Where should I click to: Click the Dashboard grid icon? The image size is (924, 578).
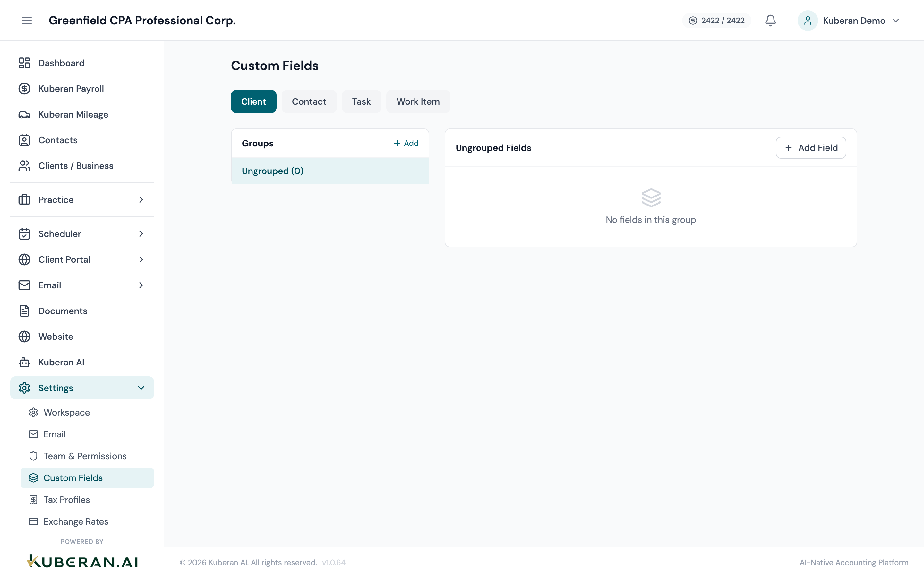pos(24,63)
